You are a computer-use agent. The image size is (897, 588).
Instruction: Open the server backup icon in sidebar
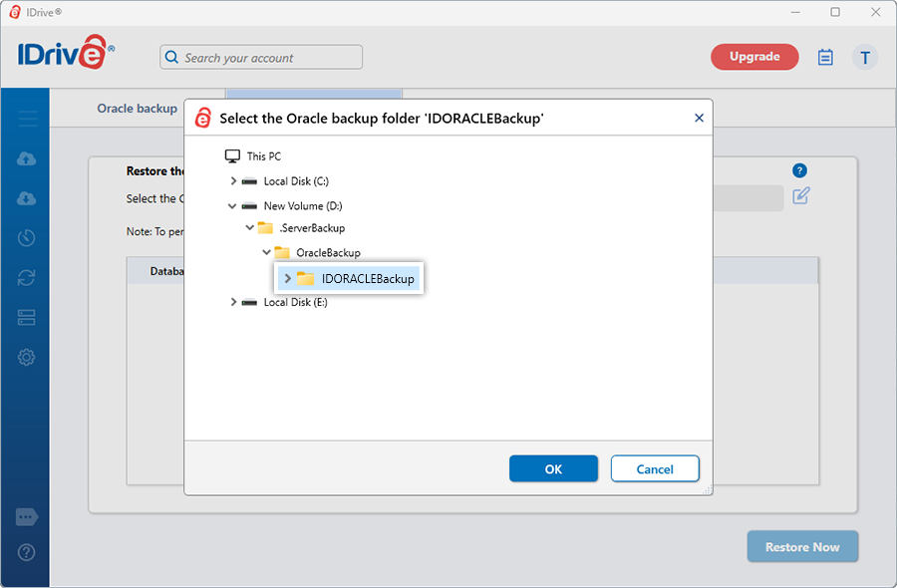[26, 318]
